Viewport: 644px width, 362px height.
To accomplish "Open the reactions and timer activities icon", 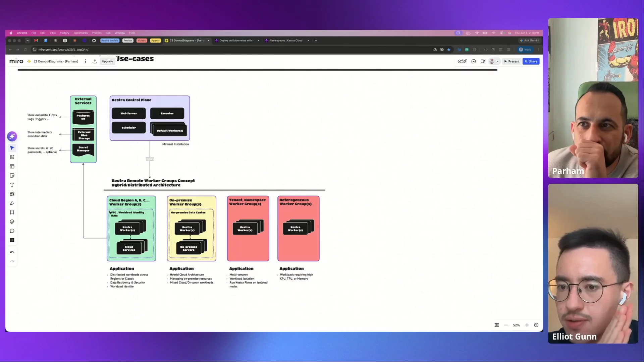I will [x=462, y=61].
